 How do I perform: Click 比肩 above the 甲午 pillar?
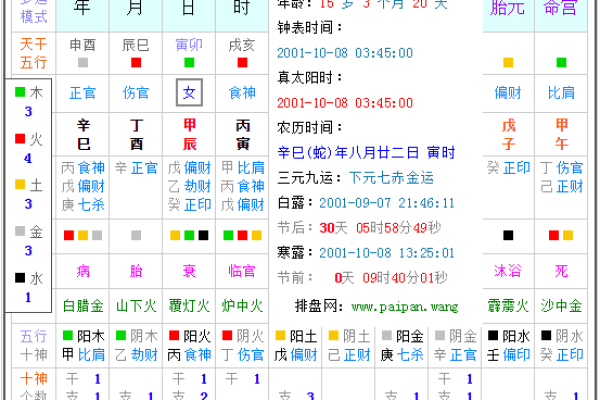561,93
